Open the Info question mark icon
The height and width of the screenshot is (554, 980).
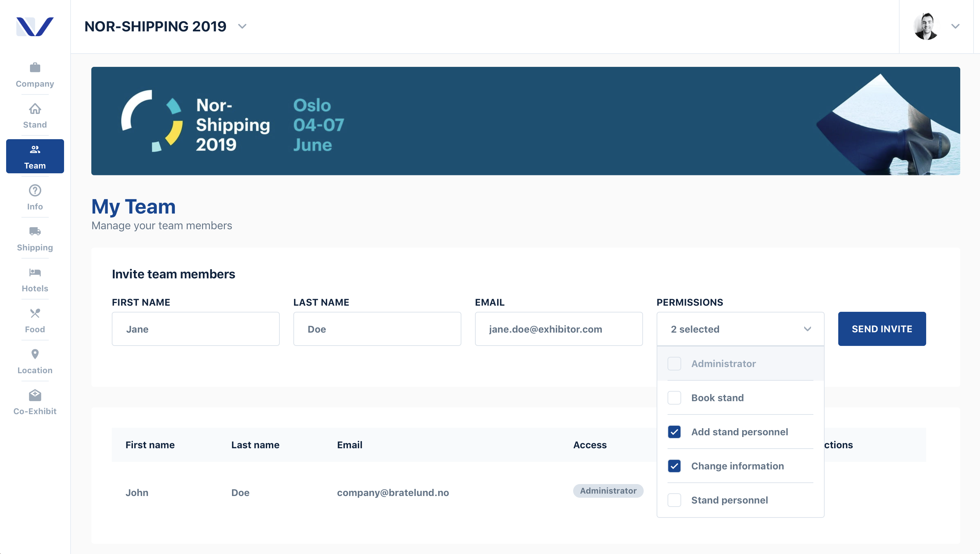(x=35, y=190)
